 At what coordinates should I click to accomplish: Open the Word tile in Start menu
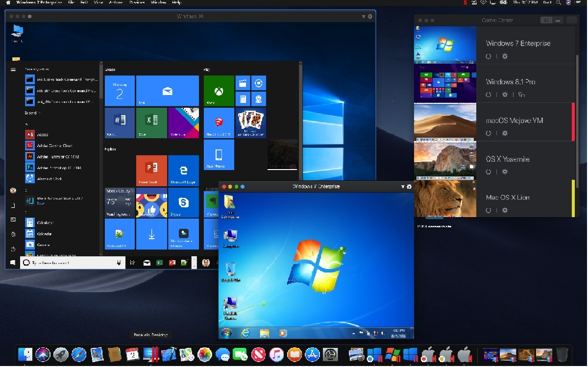[x=120, y=122]
